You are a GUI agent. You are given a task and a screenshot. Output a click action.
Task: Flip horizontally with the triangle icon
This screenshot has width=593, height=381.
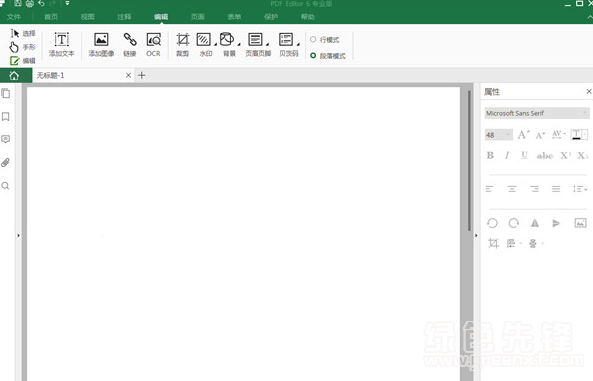click(x=535, y=223)
